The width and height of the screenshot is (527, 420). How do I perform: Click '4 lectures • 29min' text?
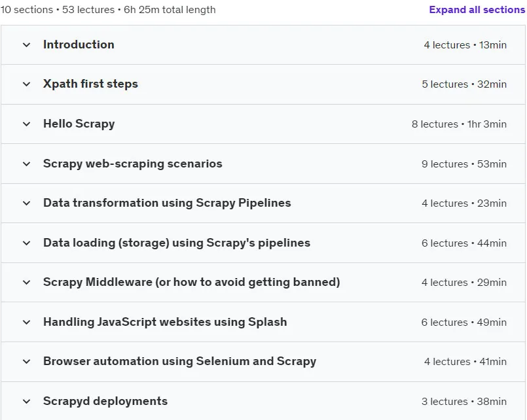(x=464, y=283)
